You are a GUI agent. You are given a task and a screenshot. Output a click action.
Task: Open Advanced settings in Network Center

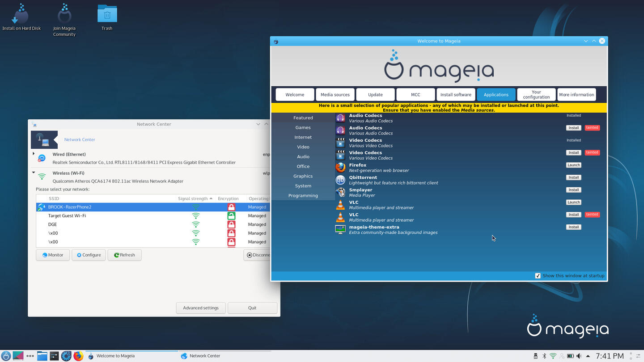point(201,307)
